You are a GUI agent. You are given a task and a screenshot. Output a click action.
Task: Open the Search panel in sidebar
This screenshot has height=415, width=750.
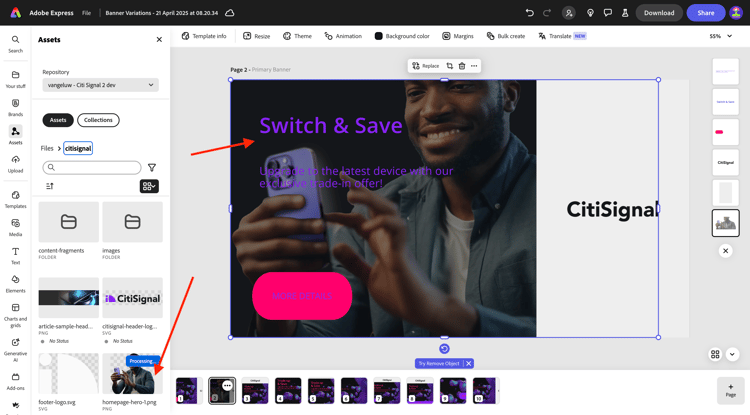click(x=15, y=44)
